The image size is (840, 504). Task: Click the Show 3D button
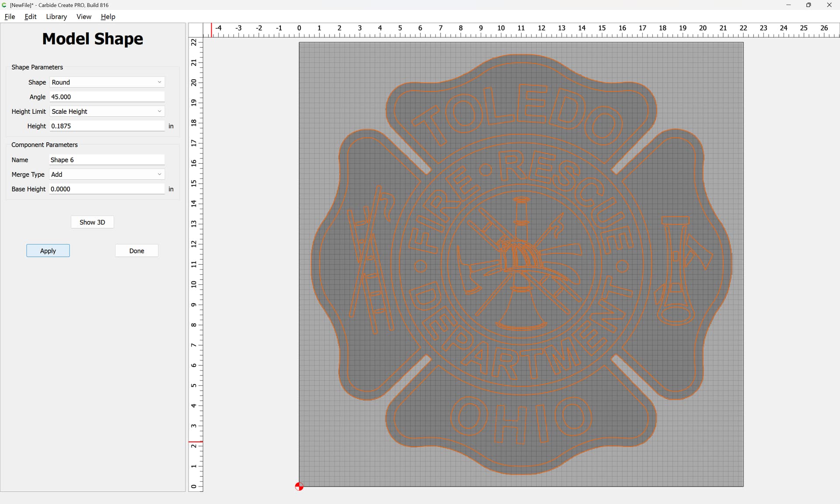(x=92, y=222)
